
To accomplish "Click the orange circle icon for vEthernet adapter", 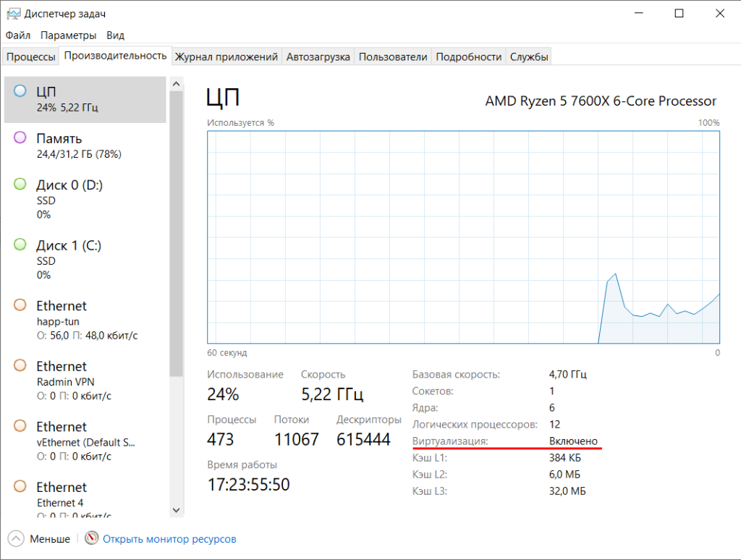I will [x=20, y=426].
